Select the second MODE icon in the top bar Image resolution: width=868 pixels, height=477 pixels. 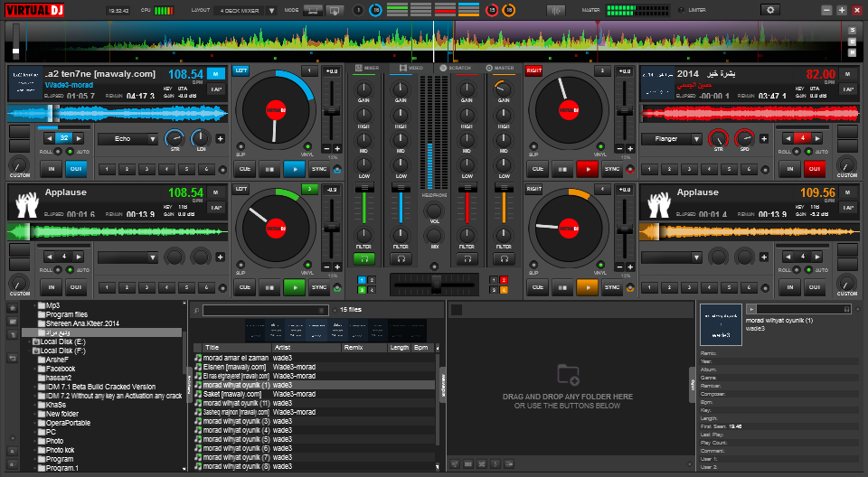(335, 10)
